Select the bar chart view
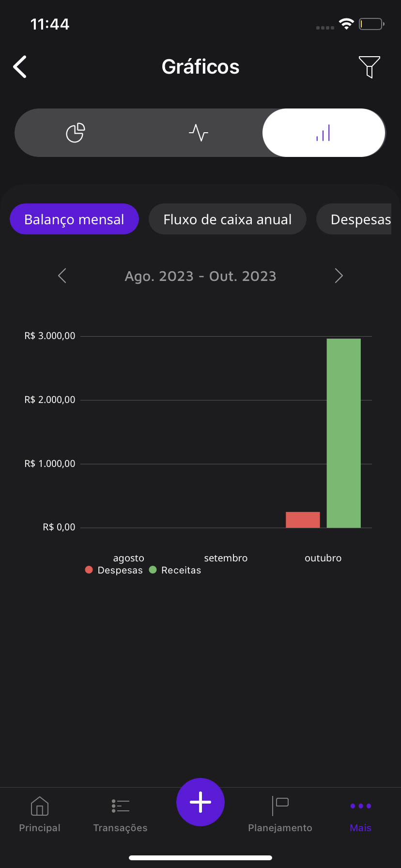401x868 pixels. (324, 133)
